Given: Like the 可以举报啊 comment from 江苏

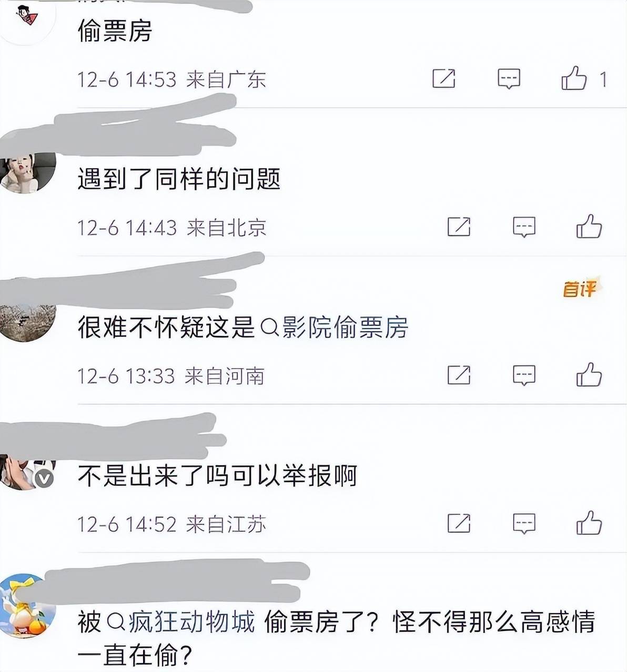Looking at the screenshot, I should point(589,523).
